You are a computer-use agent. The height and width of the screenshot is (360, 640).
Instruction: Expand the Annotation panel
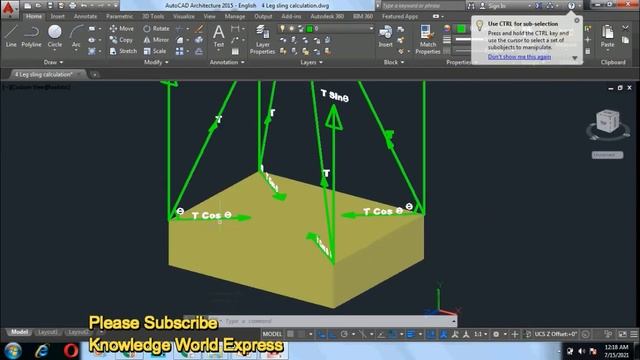click(x=227, y=62)
